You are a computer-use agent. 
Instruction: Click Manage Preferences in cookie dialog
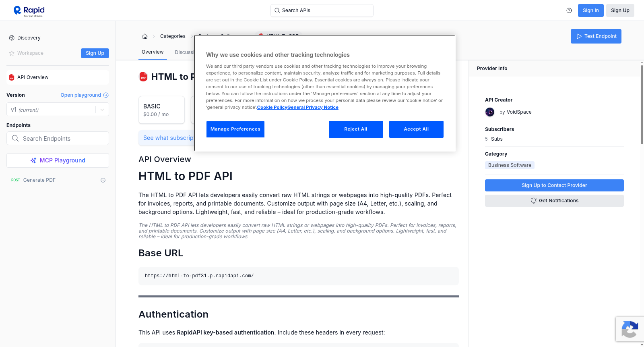coord(235,129)
